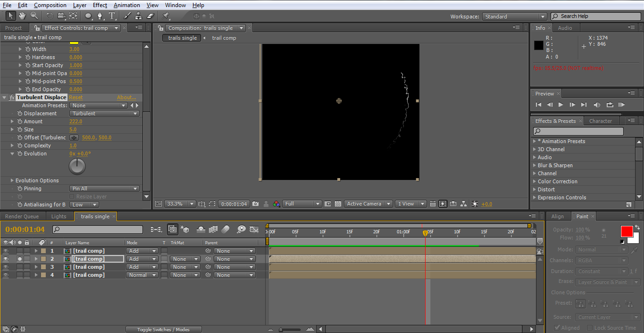
Task: Click the snapshot camera icon in viewer
Action: click(255, 204)
